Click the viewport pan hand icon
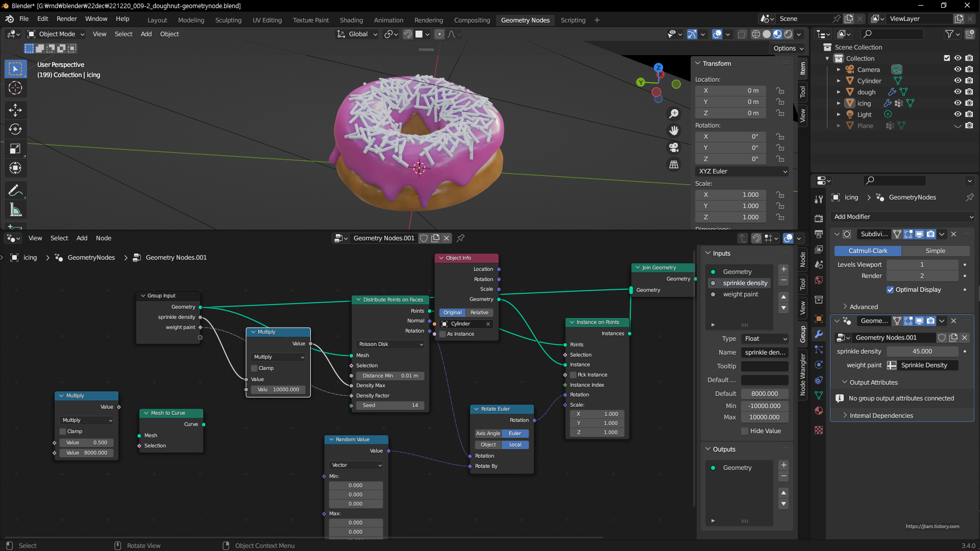Screen dimensions: 980x551 (674, 130)
